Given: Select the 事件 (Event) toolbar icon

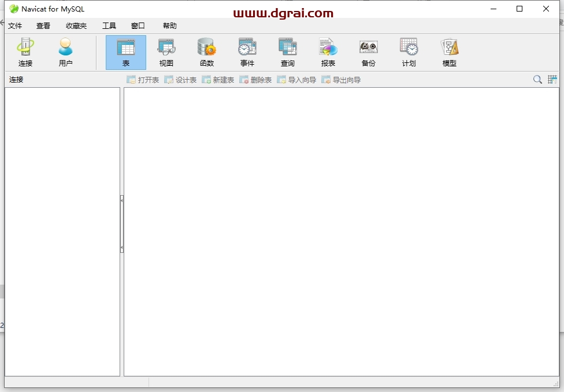Looking at the screenshot, I should click(247, 53).
